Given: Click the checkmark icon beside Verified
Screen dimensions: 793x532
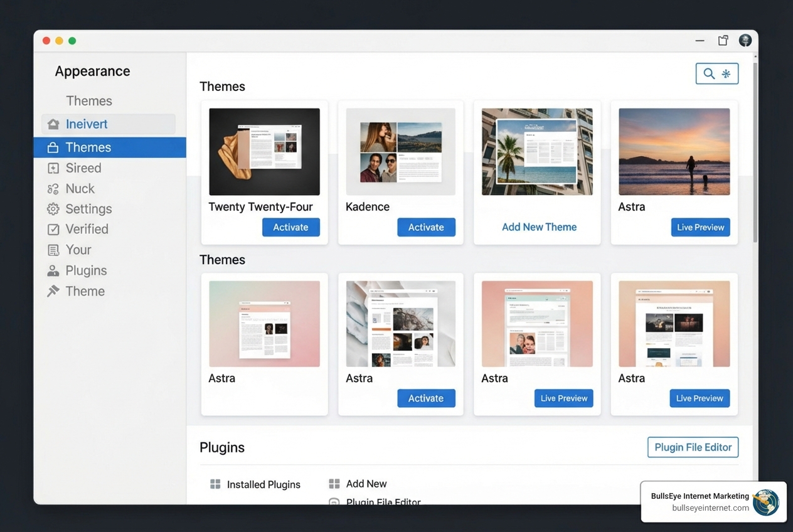Looking at the screenshot, I should [53, 230].
